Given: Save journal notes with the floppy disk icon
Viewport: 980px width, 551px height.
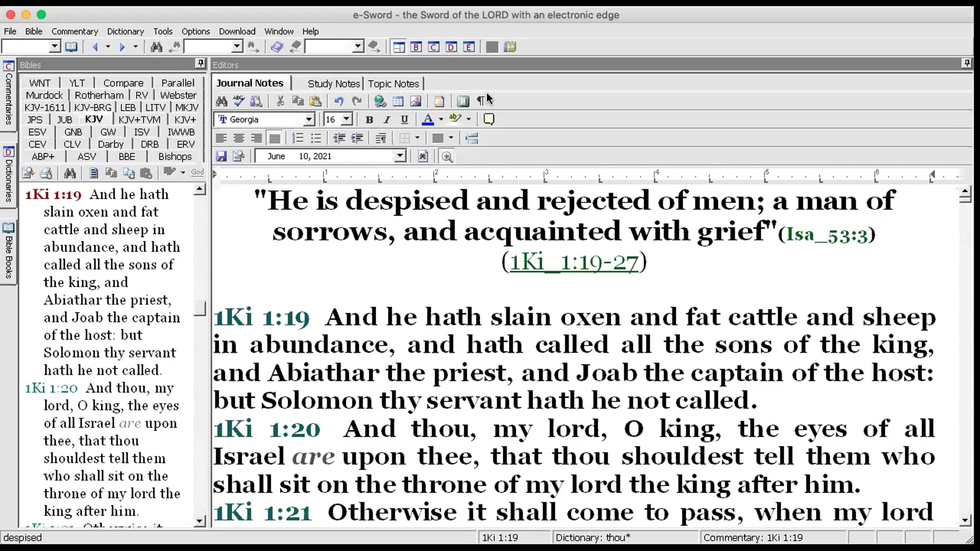Looking at the screenshot, I should click(x=221, y=156).
